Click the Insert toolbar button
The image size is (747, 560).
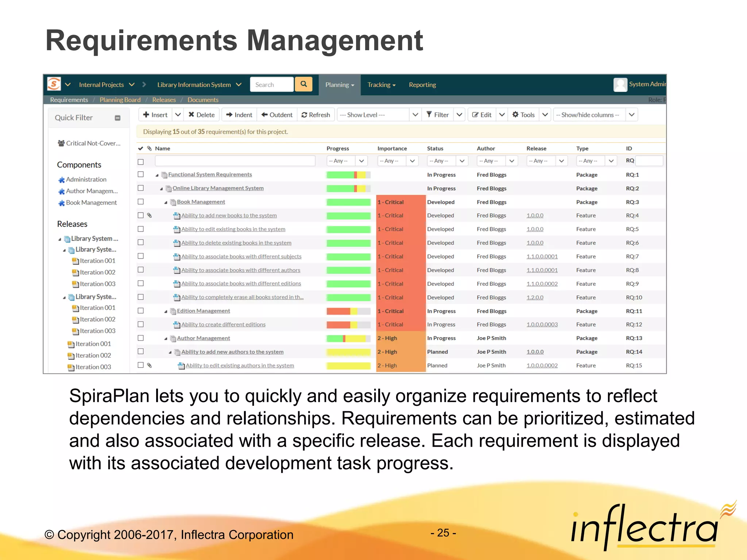(155, 115)
